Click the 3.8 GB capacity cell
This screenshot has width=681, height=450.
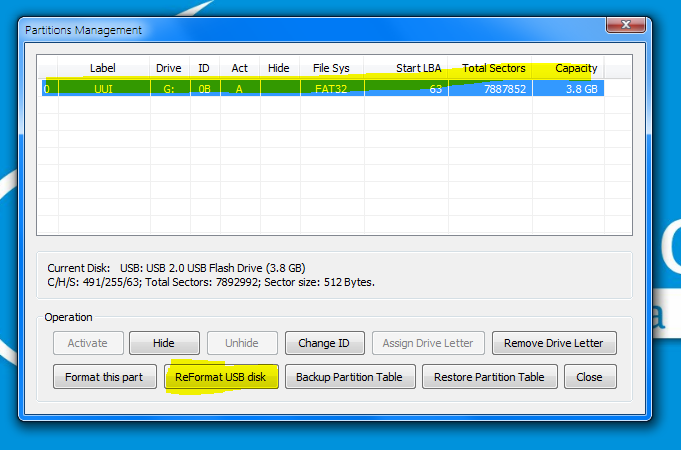(x=568, y=89)
